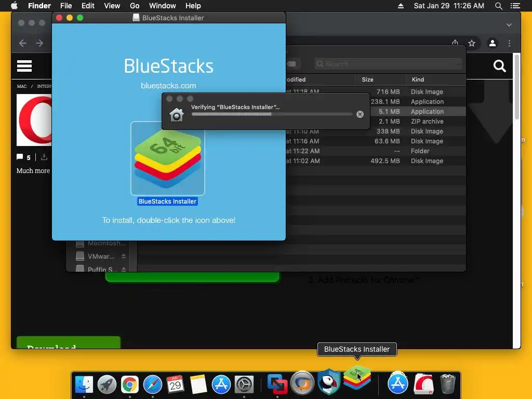This screenshot has height=399, width=532.
Task: Open the Trash in the Dock
Action: click(x=447, y=385)
